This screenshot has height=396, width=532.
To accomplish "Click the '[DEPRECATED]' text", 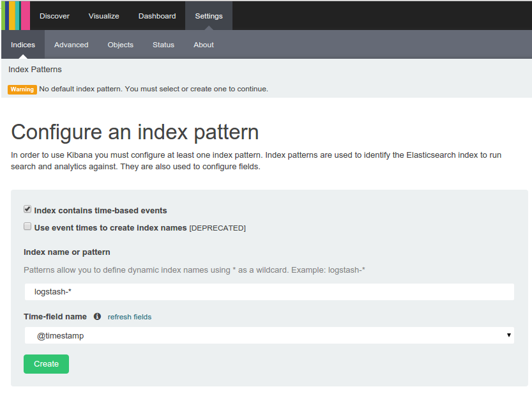I will click(x=218, y=228).
